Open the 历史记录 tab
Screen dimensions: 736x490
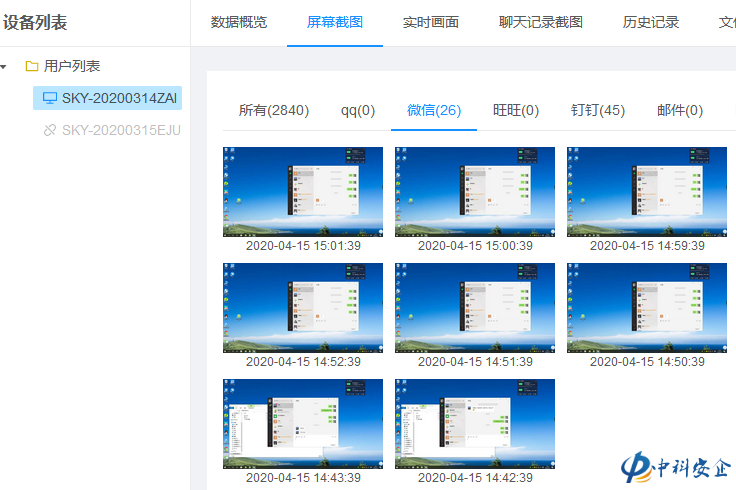651,22
